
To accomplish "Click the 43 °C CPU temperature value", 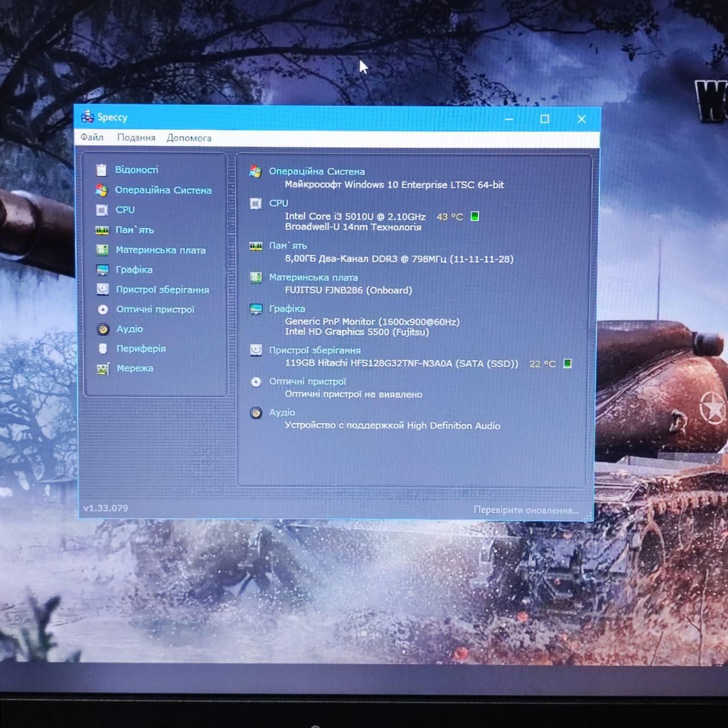I will pyautogui.click(x=450, y=217).
